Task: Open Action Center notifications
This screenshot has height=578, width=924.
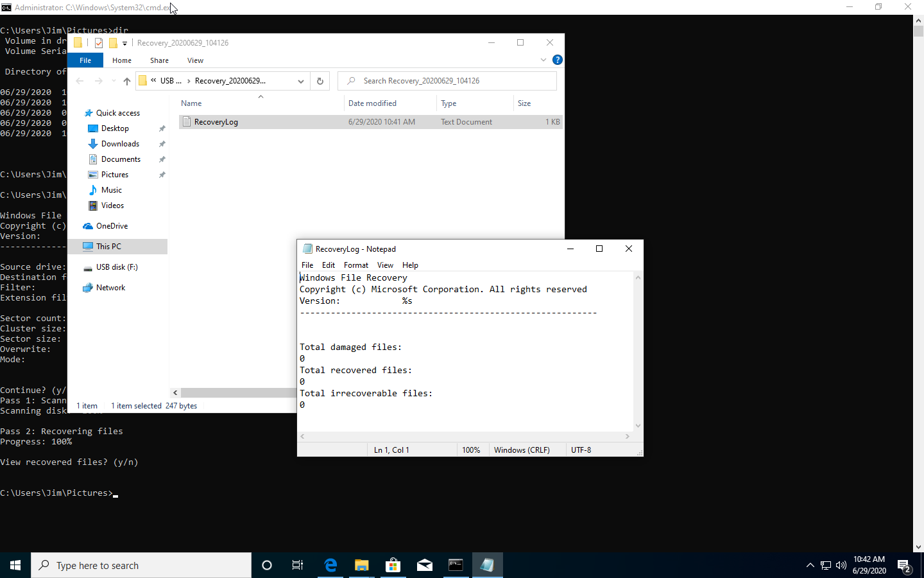Action: click(x=905, y=566)
